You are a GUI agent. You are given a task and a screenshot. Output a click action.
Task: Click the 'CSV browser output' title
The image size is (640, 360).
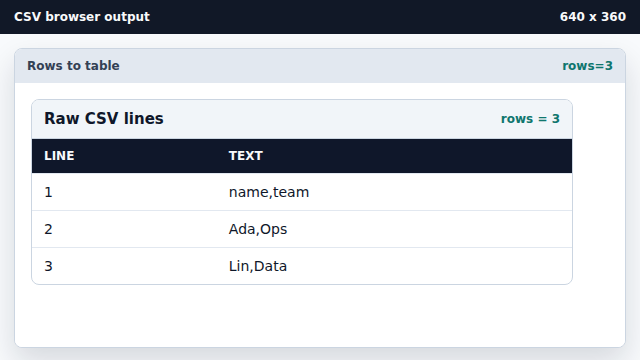tap(82, 17)
